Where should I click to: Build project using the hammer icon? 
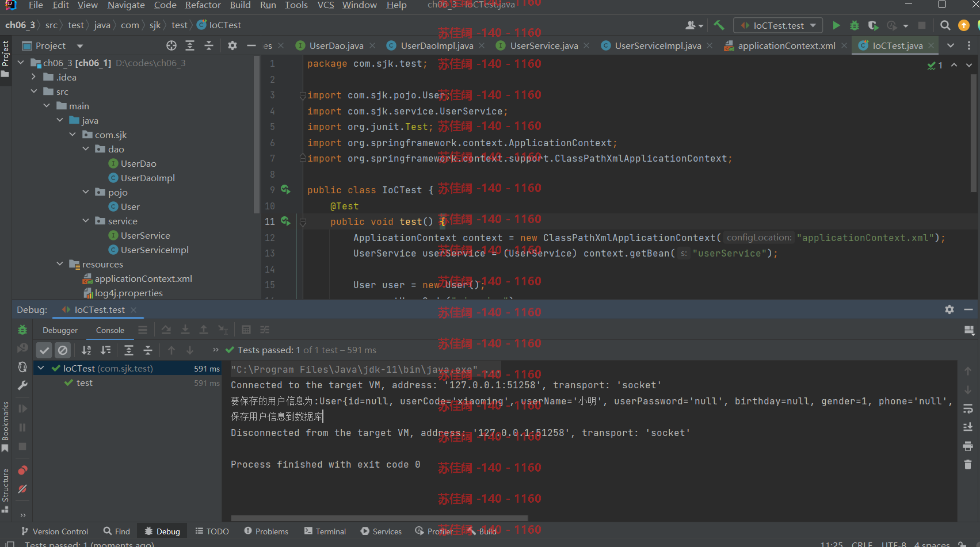coord(719,25)
